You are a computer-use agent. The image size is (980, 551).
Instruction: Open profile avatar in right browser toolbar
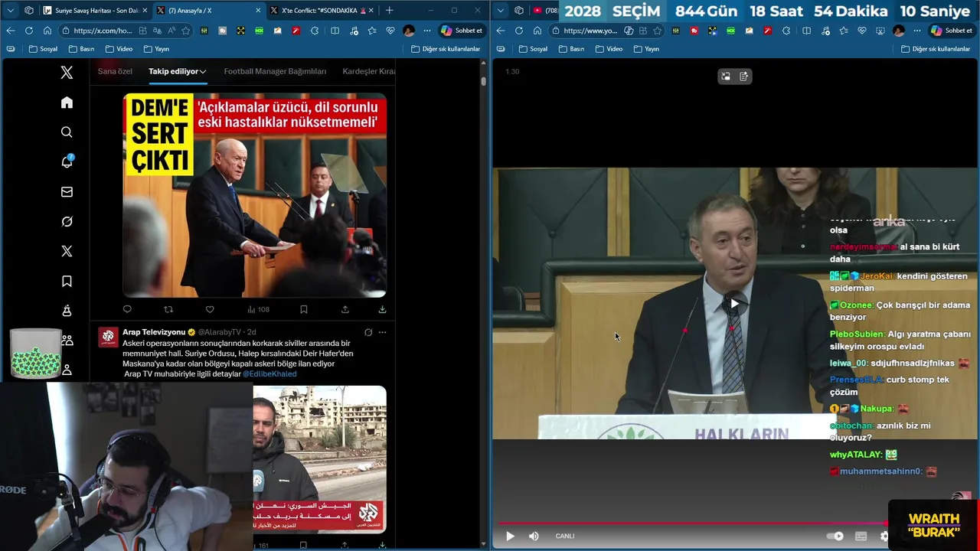pos(898,31)
